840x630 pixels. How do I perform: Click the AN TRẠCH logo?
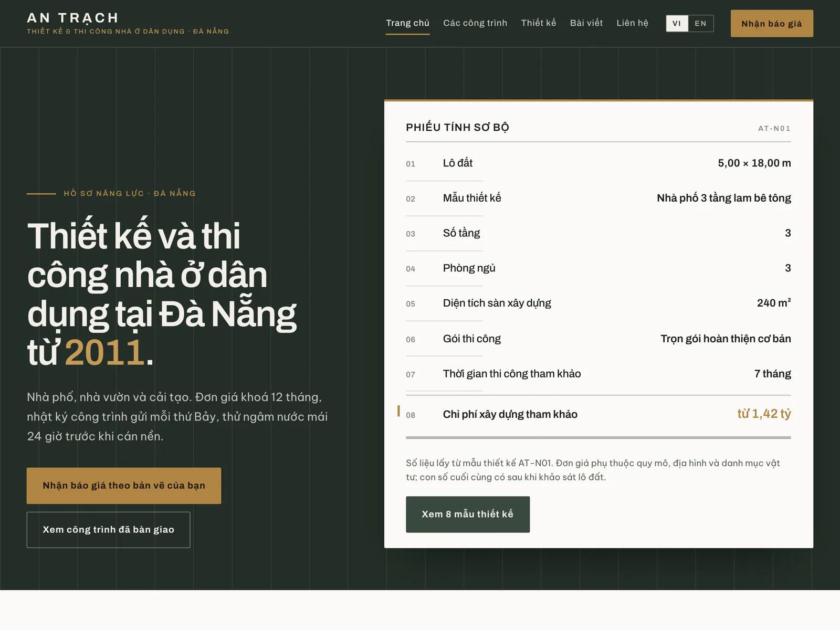73,18
